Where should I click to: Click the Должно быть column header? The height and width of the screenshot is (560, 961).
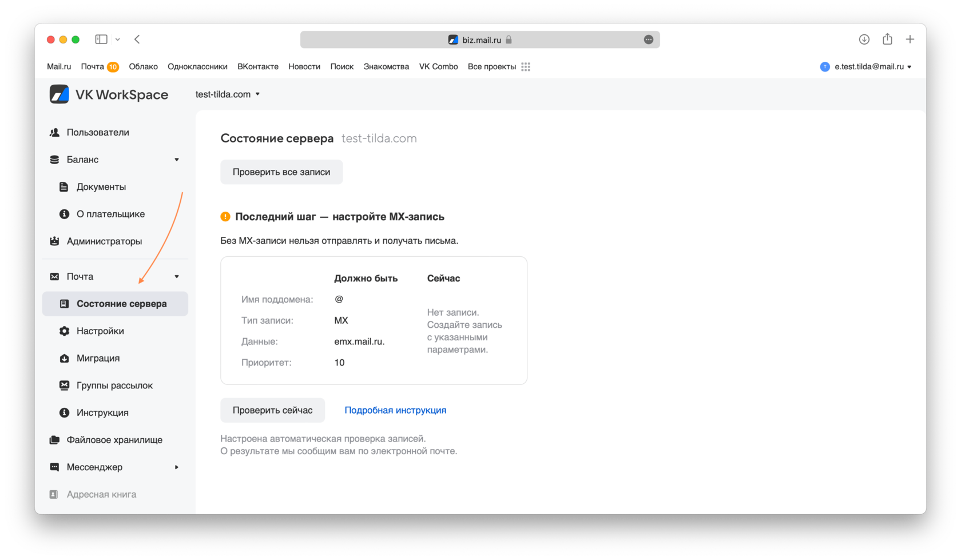(366, 279)
